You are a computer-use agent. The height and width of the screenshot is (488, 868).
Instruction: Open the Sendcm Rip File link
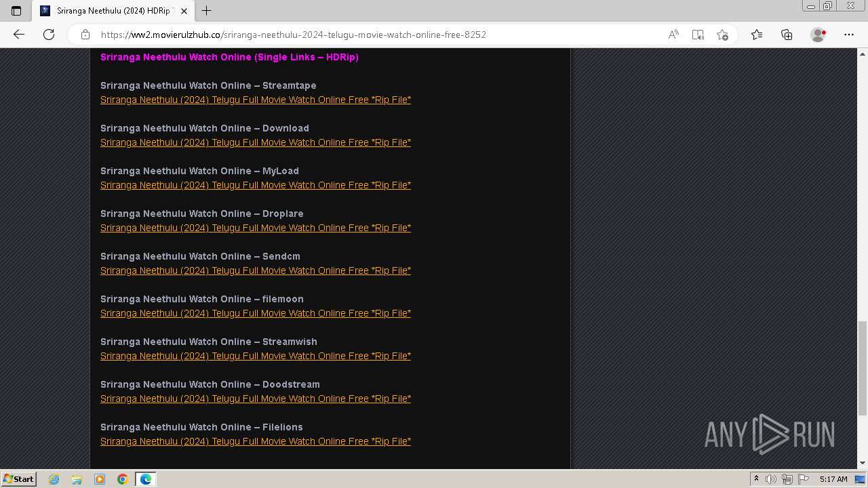pos(256,270)
